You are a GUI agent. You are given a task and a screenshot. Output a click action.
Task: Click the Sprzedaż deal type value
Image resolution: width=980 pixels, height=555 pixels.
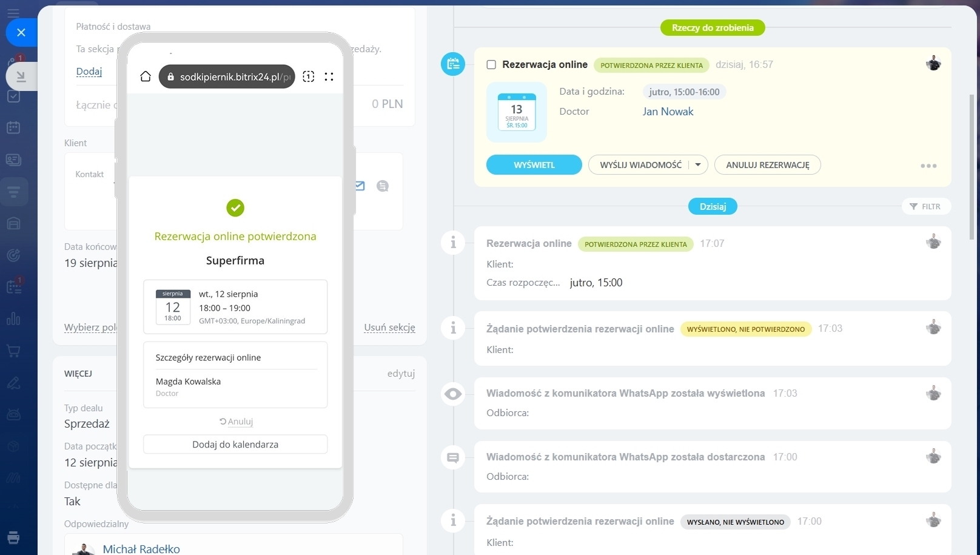coord(87,424)
